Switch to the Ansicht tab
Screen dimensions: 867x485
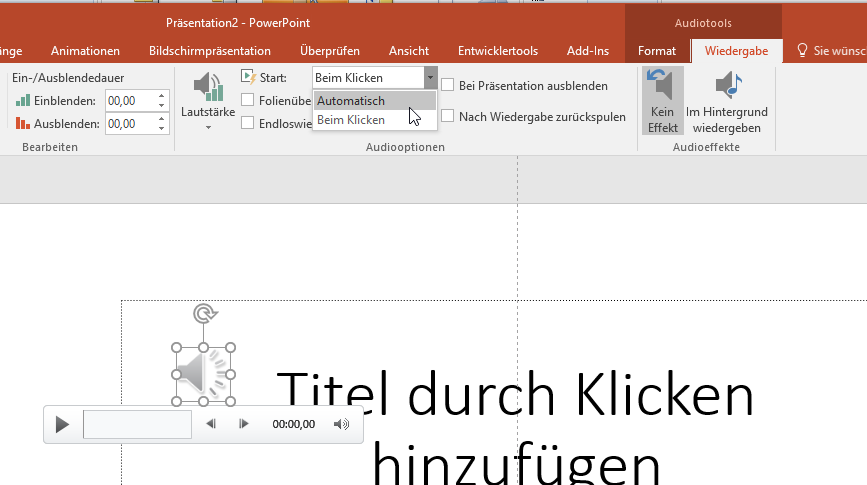coord(409,51)
